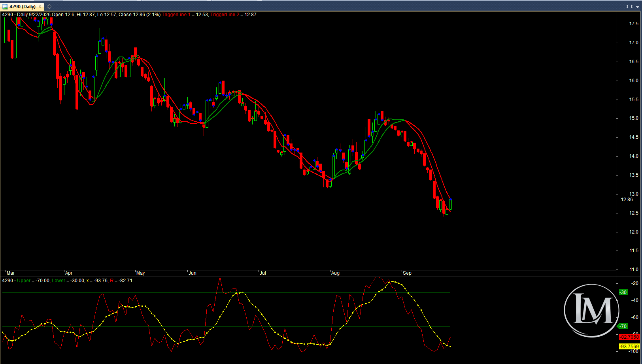This screenshot has height=364, width=642.
Task: Click the Jun marker on the date axis
Action: [192, 273]
